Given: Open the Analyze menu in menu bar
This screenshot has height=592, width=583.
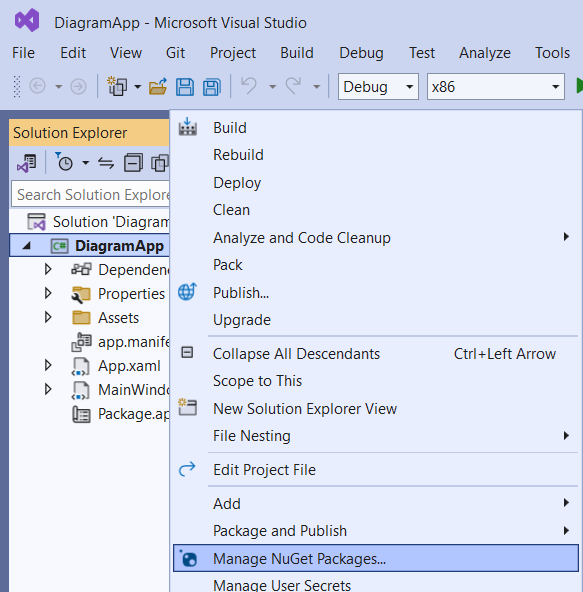Looking at the screenshot, I should (484, 53).
